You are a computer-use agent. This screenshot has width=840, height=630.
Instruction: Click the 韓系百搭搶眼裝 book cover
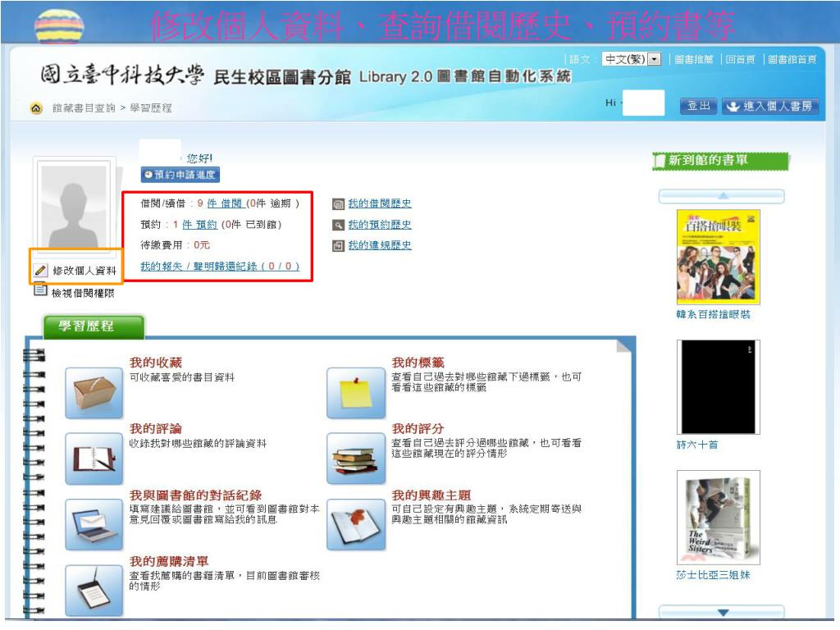(719, 257)
